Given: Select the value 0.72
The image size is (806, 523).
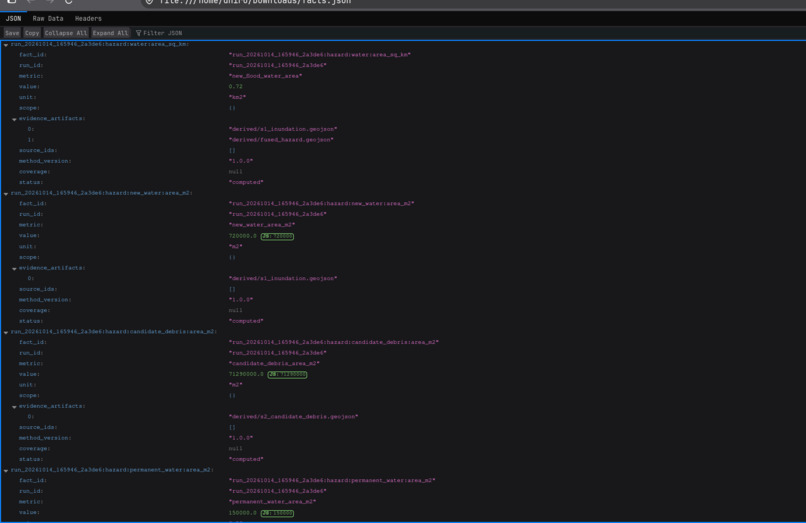Looking at the screenshot, I should pyautogui.click(x=235, y=86).
